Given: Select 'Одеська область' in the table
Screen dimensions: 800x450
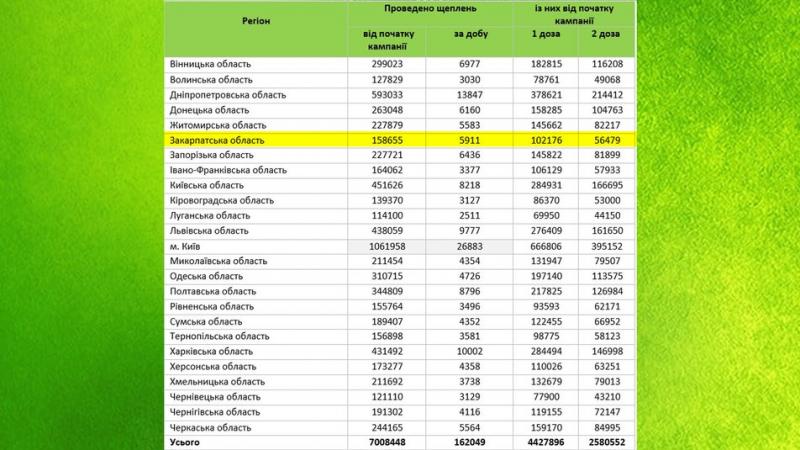Looking at the screenshot, I should pyautogui.click(x=206, y=275).
